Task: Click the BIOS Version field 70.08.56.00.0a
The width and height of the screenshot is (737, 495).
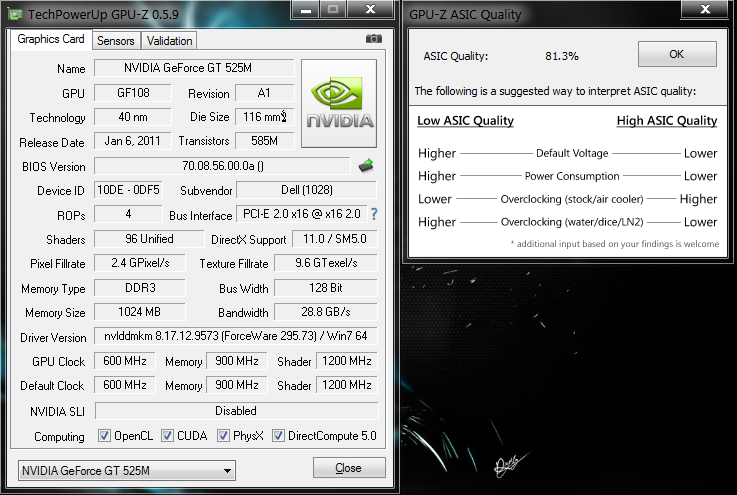Action: [222, 165]
